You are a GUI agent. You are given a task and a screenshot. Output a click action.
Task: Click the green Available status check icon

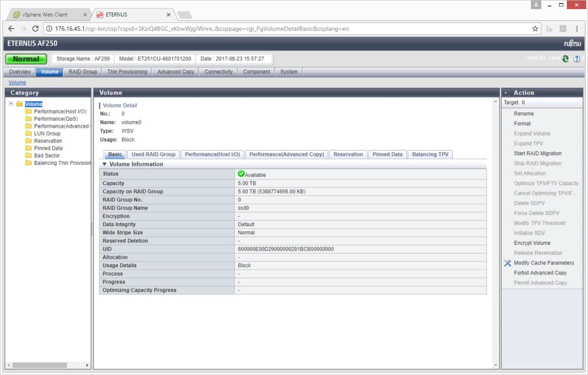click(x=241, y=173)
